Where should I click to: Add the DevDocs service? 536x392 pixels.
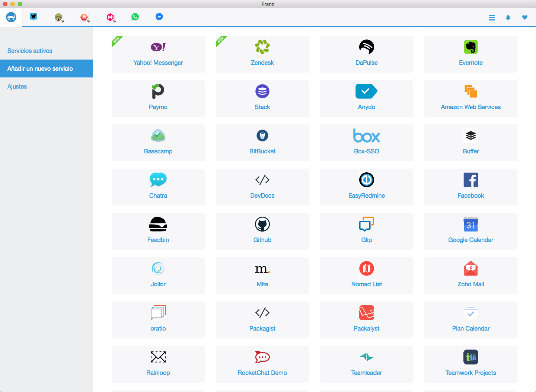coord(262,187)
